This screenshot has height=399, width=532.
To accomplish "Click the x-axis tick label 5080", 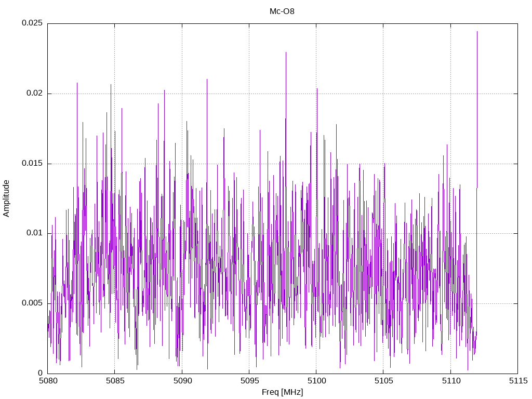I will click(x=48, y=381).
